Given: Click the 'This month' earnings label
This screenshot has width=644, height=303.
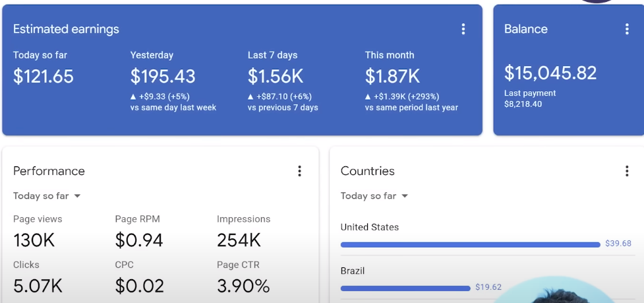Looking at the screenshot, I should [390, 55].
